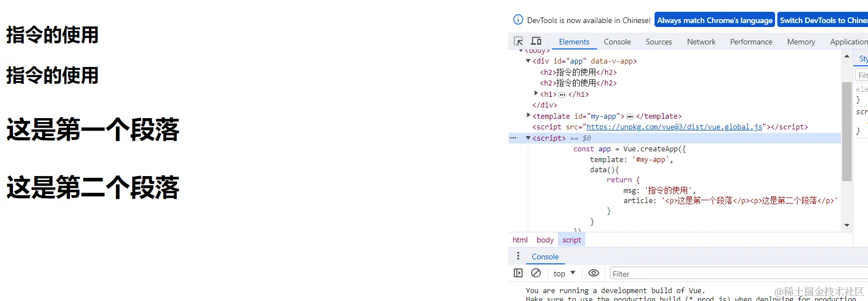Open the Console panel tab
The width and height of the screenshot is (868, 301).
click(x=617, y=42)
